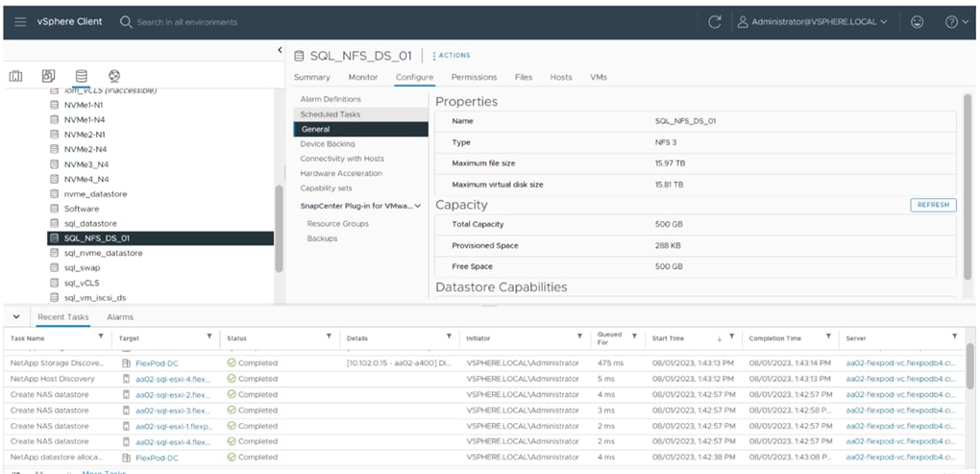Switch to the Files tab
Screen dimensions: 980x474
524,78
